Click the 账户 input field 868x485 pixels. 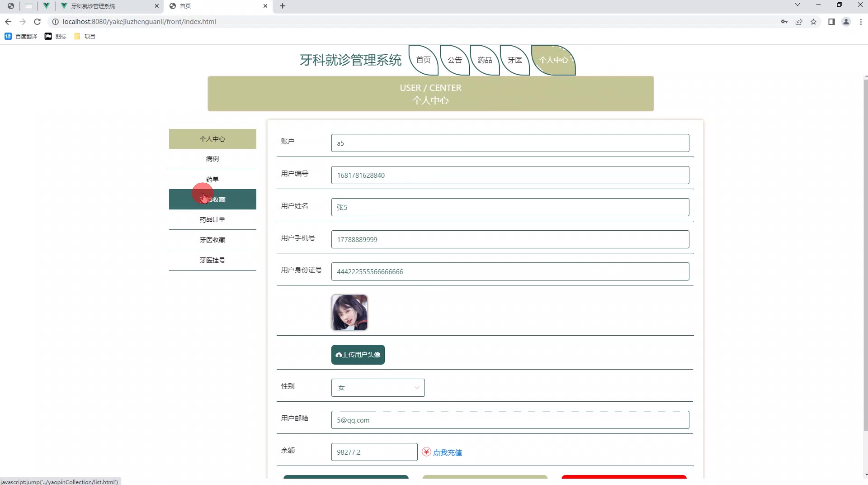point(510,143)
